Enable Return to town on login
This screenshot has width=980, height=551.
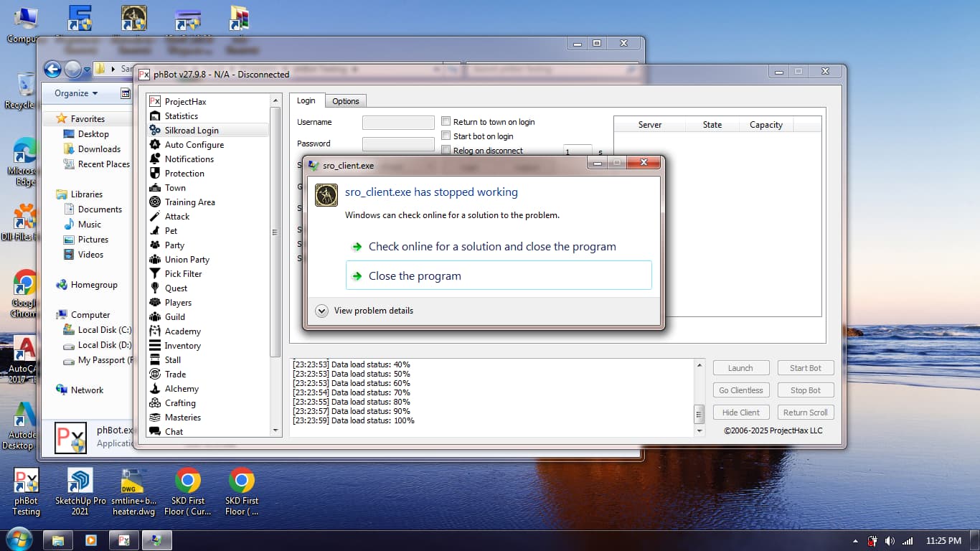(446, 122)
